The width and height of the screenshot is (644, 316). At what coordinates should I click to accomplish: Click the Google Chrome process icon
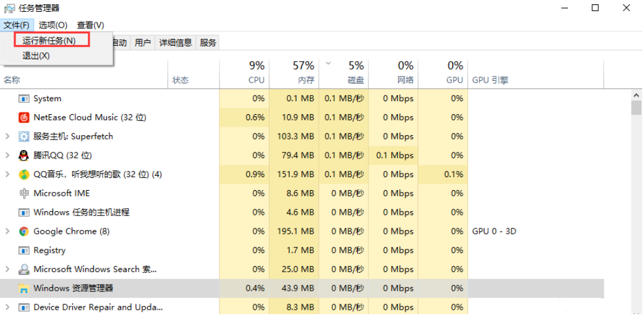point(24,231)
